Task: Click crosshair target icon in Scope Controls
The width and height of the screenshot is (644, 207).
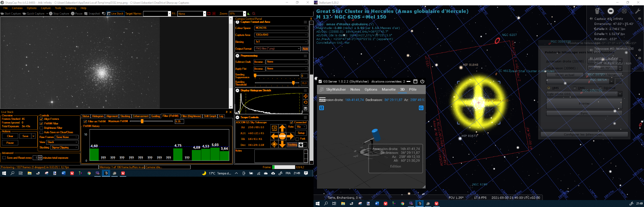Action: tap(274, 144)
